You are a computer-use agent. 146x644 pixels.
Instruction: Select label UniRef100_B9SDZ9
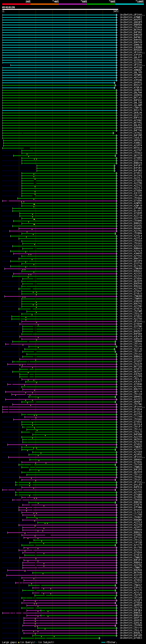[131, 50]
